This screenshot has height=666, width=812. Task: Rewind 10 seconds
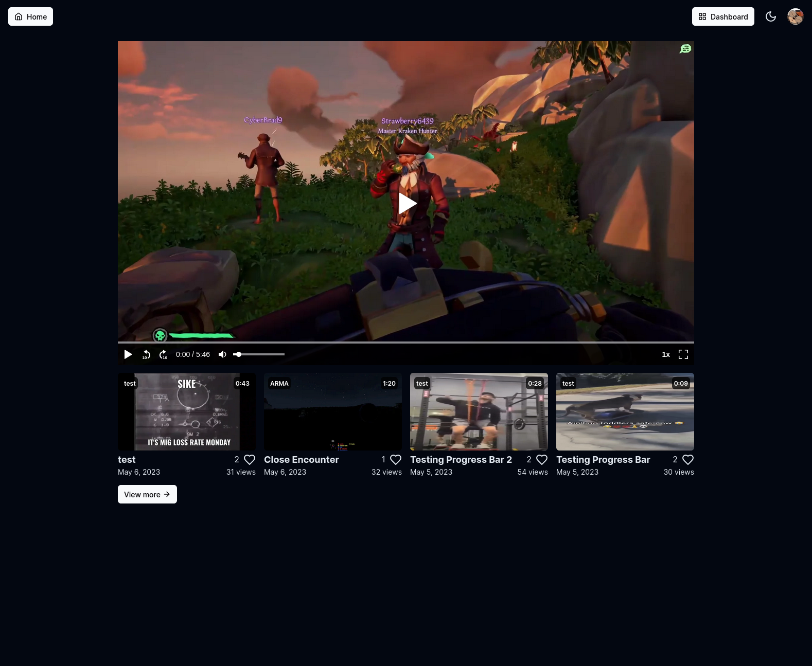click(x=147, y=354)
